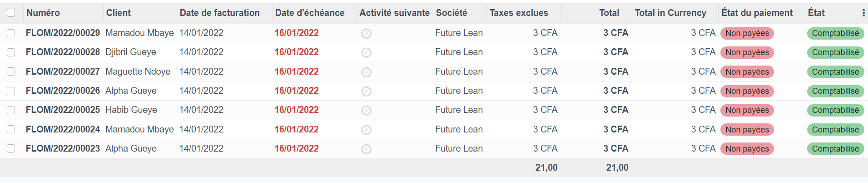The image size is (868, 183).
Task: Click the Client column header
Action: (119, 13)
